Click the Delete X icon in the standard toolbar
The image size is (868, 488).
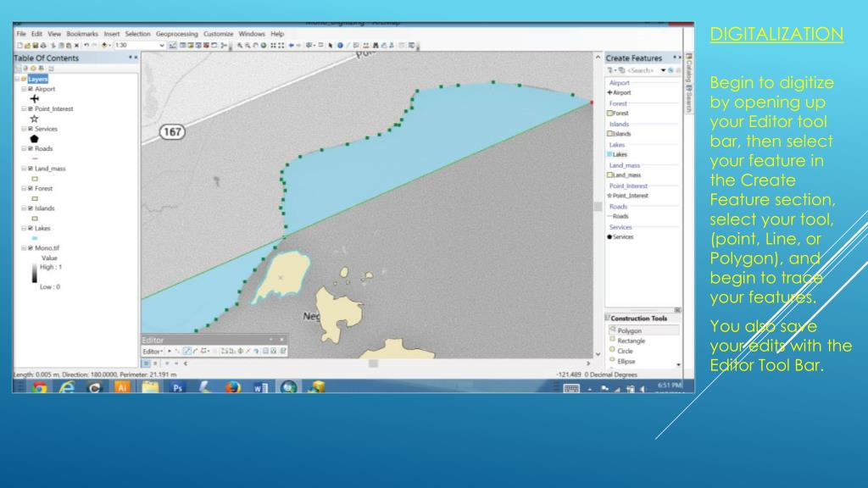pos(76,46)
